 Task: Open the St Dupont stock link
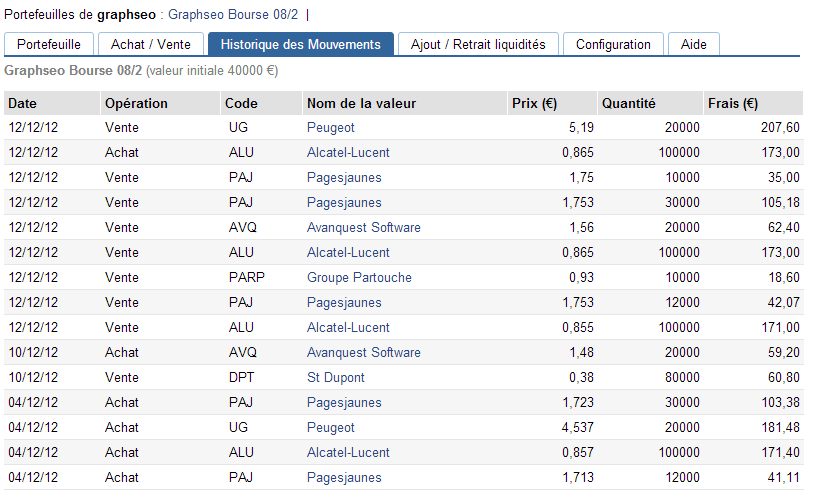coord(335,377)
